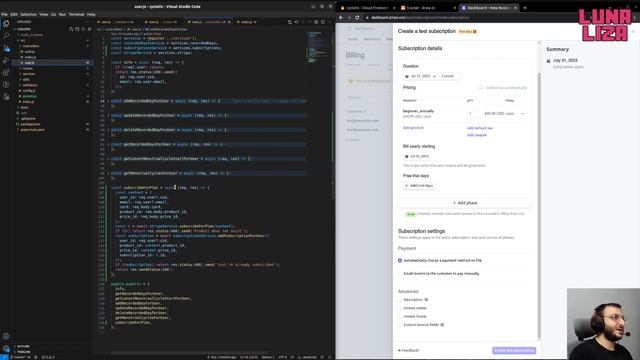Select Automatically charge a payment method radio
Image resolution: width=640 pixels, height=360 pixels.
click(x=400, y=260)
